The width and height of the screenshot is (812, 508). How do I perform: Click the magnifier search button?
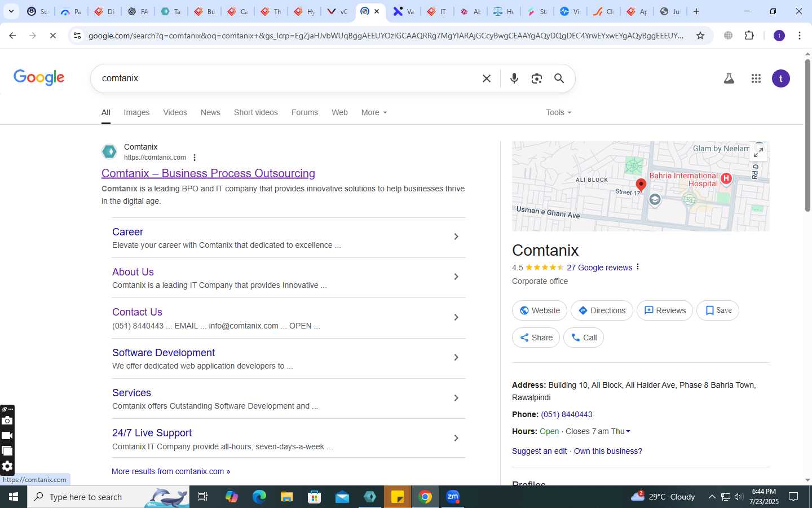(559, 78)
